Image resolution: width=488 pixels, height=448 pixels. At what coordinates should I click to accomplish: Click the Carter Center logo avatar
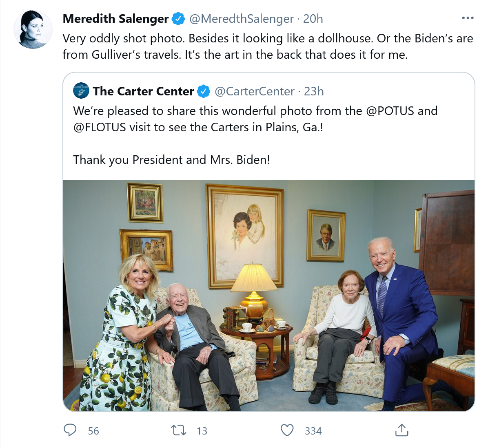(x=81, y=91)
